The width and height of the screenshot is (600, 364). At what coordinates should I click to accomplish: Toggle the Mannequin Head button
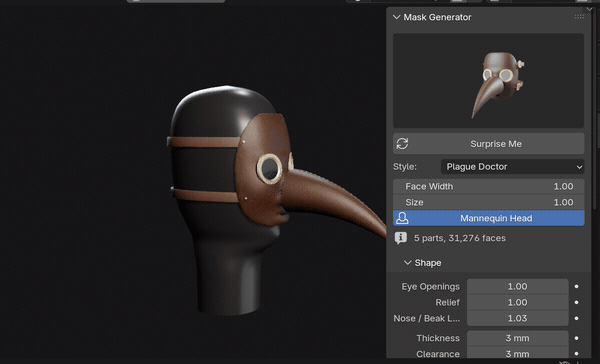pos(489,218)
